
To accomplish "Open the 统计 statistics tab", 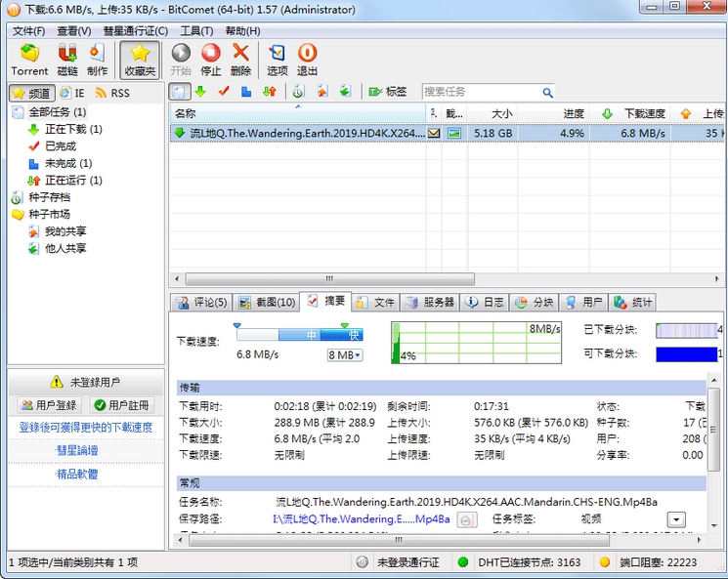I will click(x=633, y=303).
